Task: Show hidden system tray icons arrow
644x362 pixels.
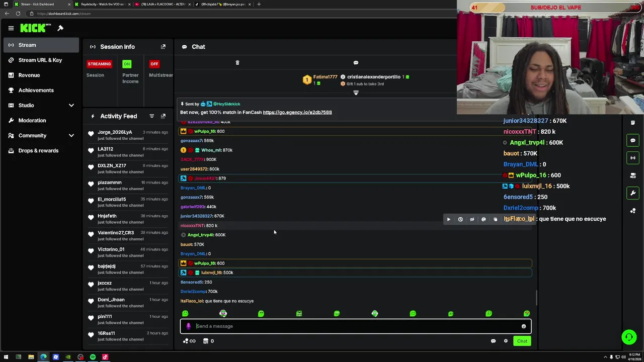Action: [605, 357]
